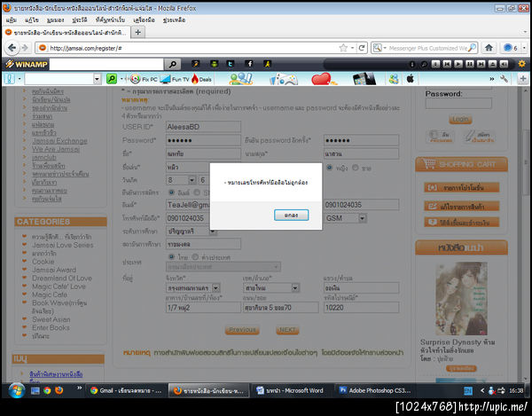Expand the province dropdown
The image size is (532, 416).
coord(216,288)
